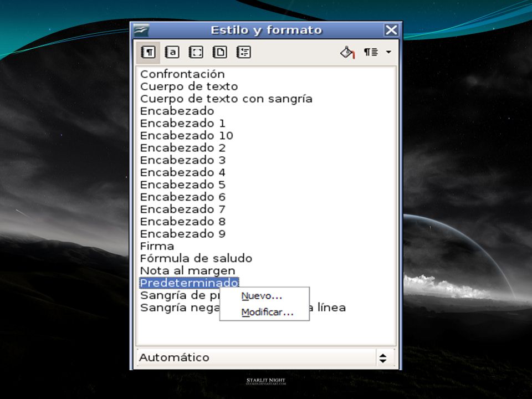Viewport: 532px width, 399px height.
Task: Switch to List Styles icon
Action: click(244, 52)
